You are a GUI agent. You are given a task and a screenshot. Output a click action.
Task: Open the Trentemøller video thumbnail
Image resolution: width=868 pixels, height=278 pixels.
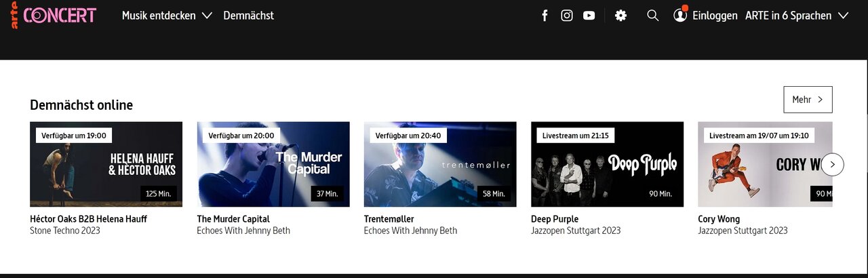[440, 164]
